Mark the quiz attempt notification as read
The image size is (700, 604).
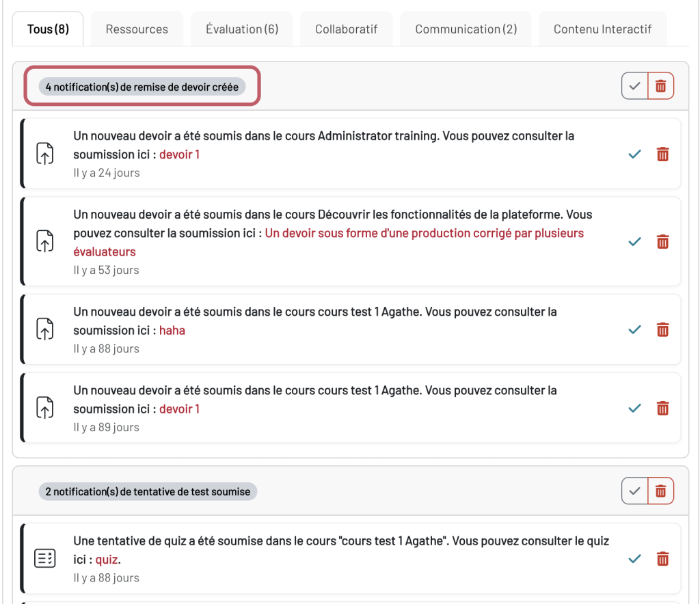(x=634, y=558)
